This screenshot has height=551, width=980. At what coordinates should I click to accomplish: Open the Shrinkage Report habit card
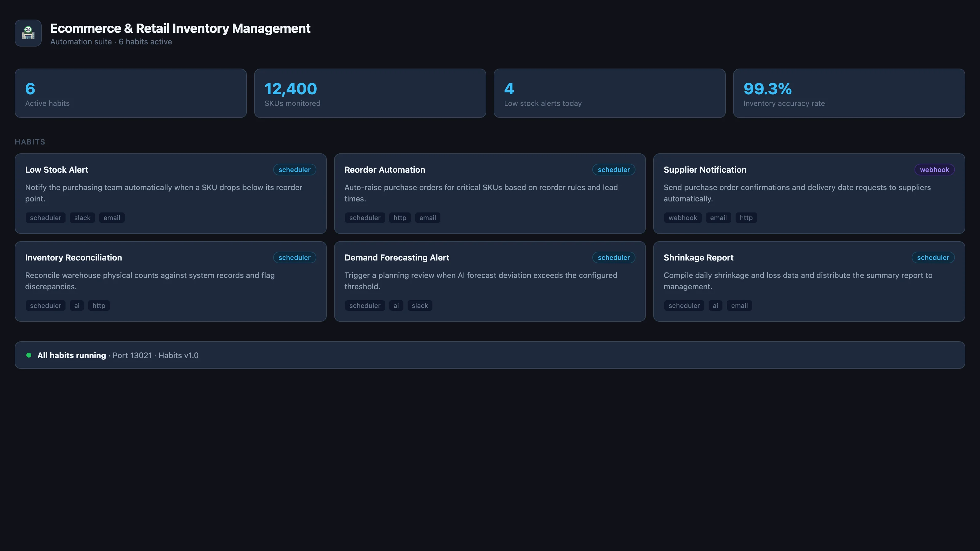pos(809,281)
